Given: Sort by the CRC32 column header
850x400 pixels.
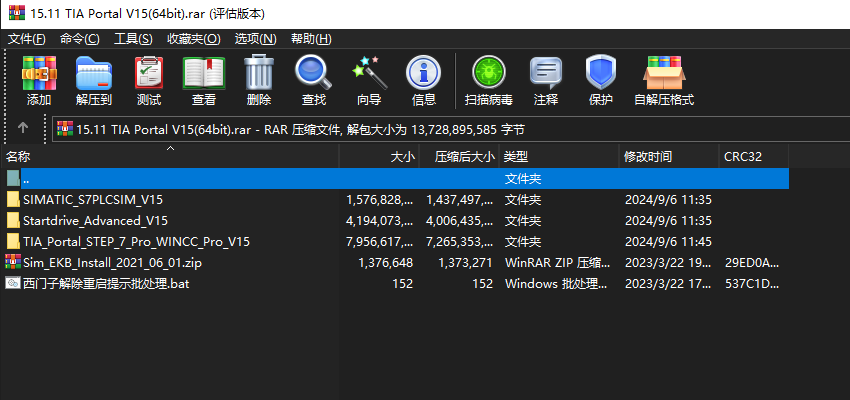Looking at the screenshot, I should 754,157.
